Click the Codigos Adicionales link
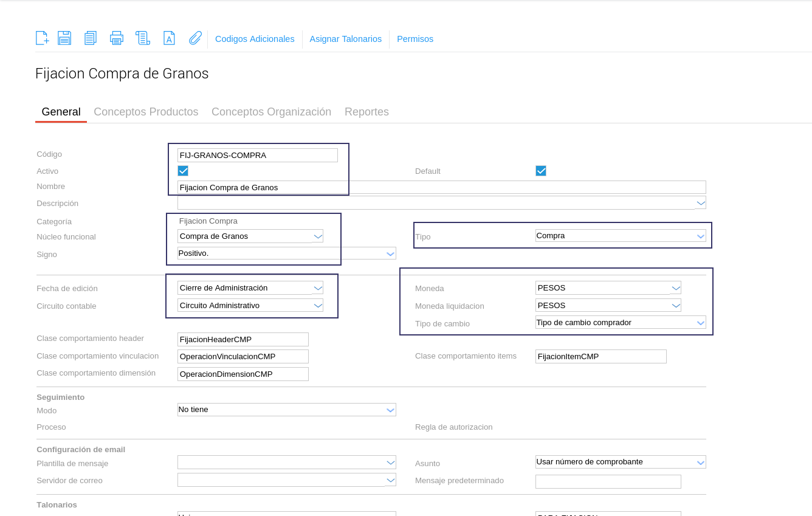The image size is (812, 516). (255, 39)
